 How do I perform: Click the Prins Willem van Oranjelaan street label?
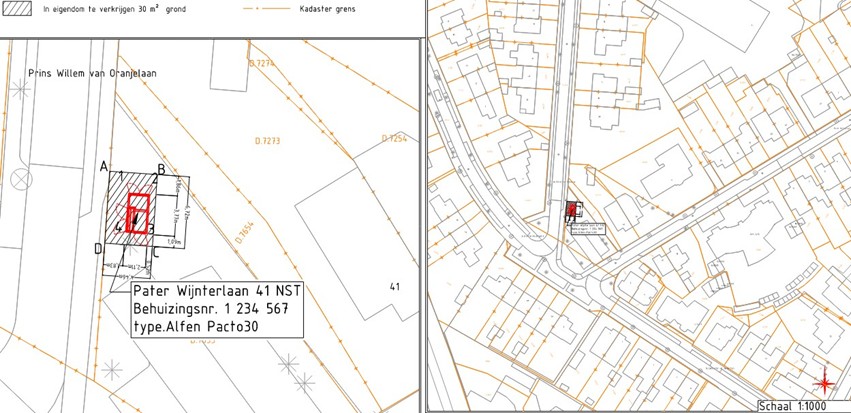91,73
